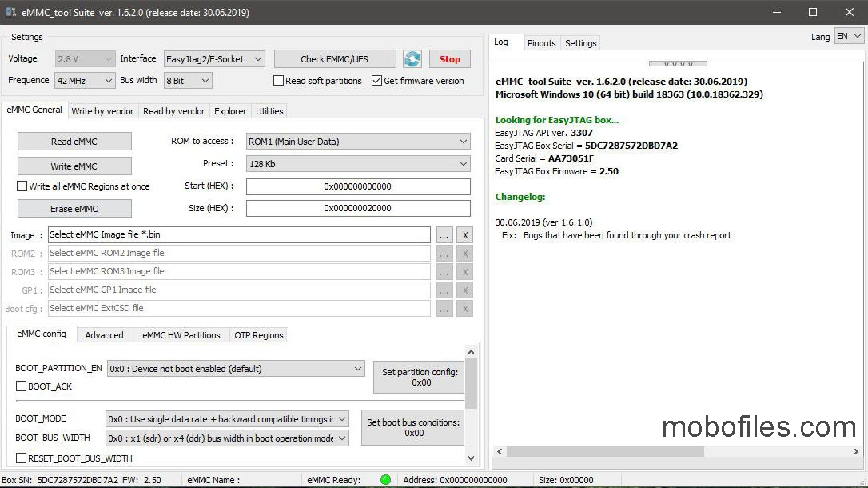Browse for eMMC Image file with ellipsis button
The width and height of the screenshot is (868, 488).
click(444, 235)
